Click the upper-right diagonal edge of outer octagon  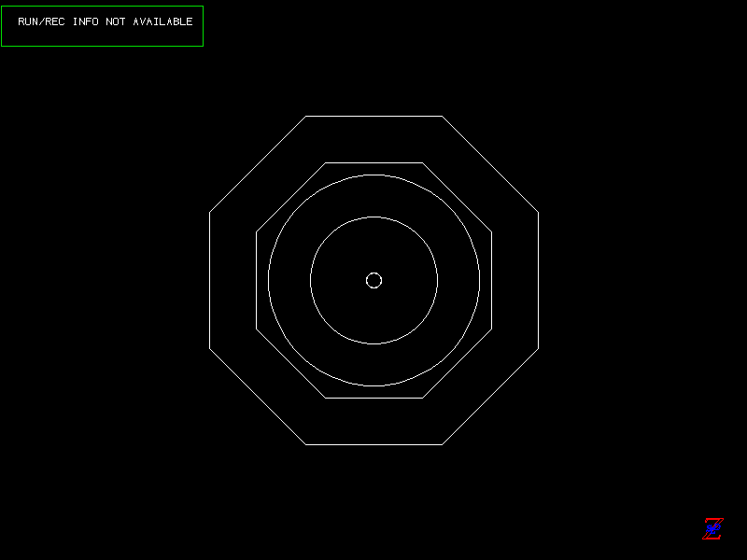[490, 164]
